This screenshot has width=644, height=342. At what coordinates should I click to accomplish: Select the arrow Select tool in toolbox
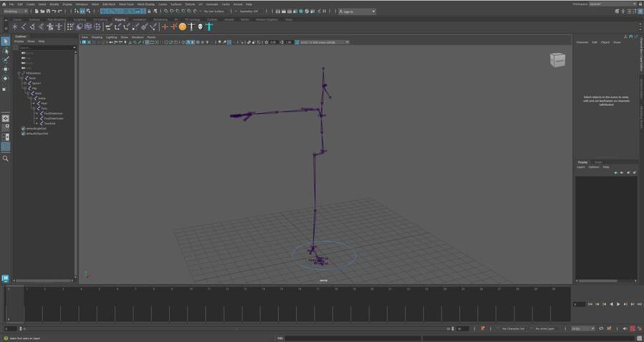pyautogui.click(x=6, y=41)
